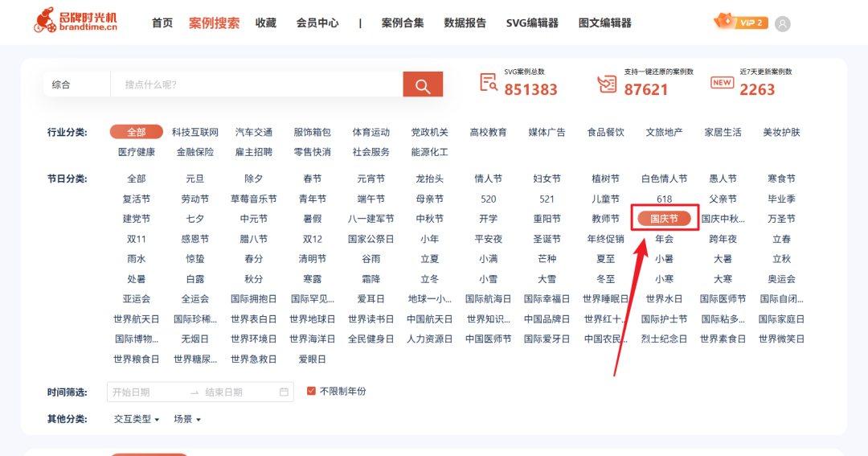Choose the 冬至 solar term filter
The image size is (868, 456).
tap(606, 279)
